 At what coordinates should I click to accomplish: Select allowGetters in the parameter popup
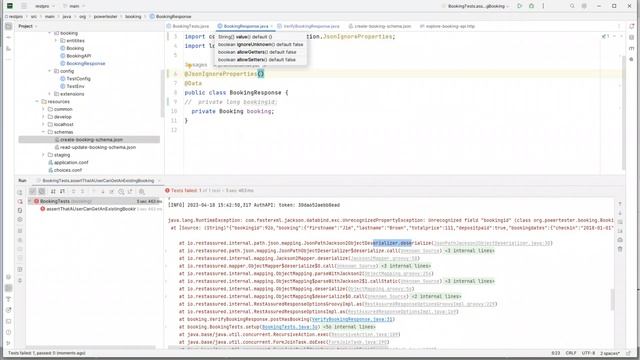pyautogui.click(x=257, y=52)
